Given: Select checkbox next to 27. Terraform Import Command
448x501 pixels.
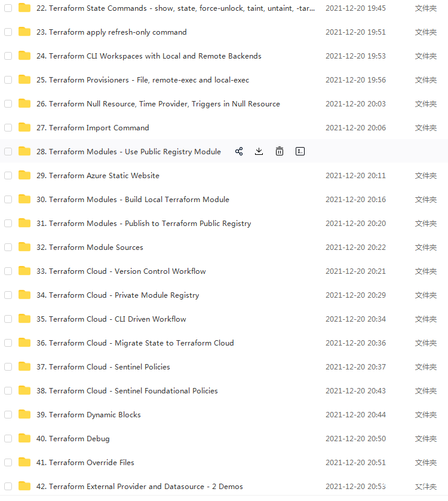Looking at the screenshot, I should (x=8, y=128).
